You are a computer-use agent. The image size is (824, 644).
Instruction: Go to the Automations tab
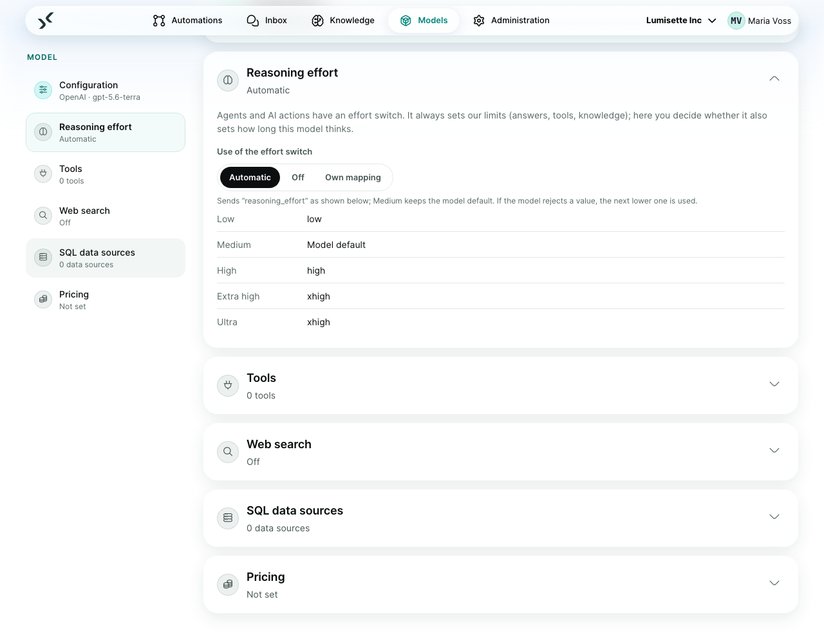pyautogui.click(x=187, y=21)
